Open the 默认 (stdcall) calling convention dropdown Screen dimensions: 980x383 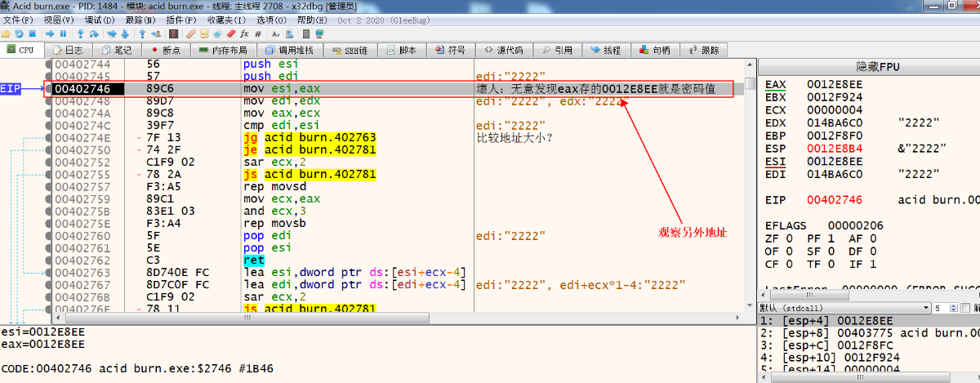point(844,307)
